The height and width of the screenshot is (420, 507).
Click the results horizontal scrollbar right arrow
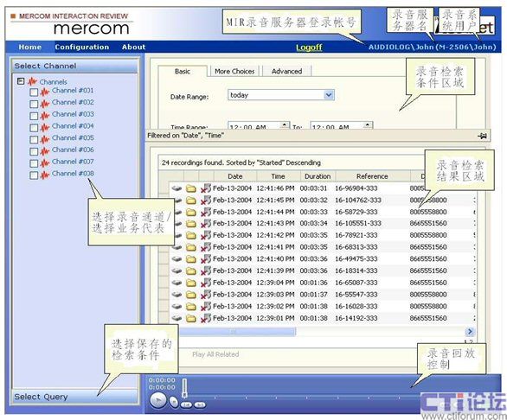(x=470, y=332)
